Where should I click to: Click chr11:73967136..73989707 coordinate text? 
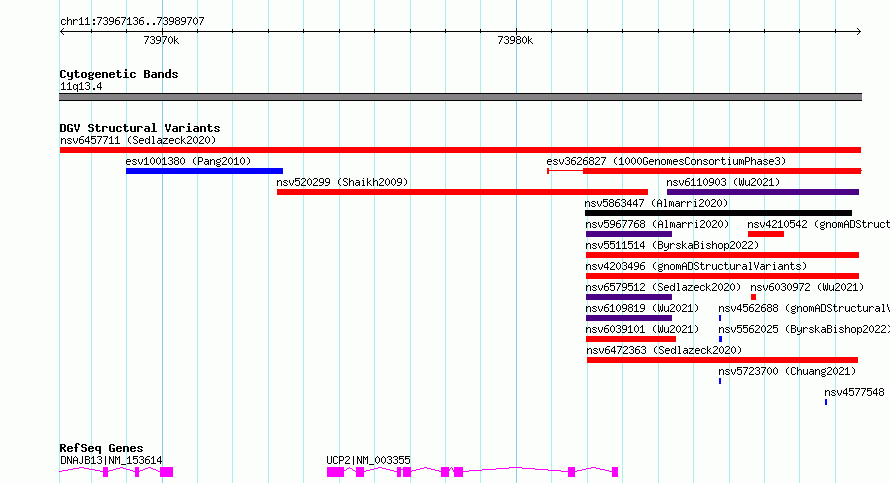point(132,22)
